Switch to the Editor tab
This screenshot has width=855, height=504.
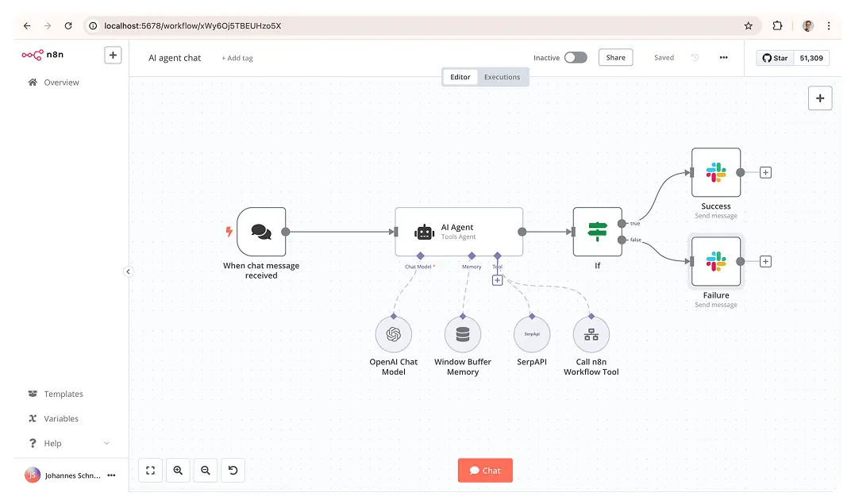pos(460,77)
